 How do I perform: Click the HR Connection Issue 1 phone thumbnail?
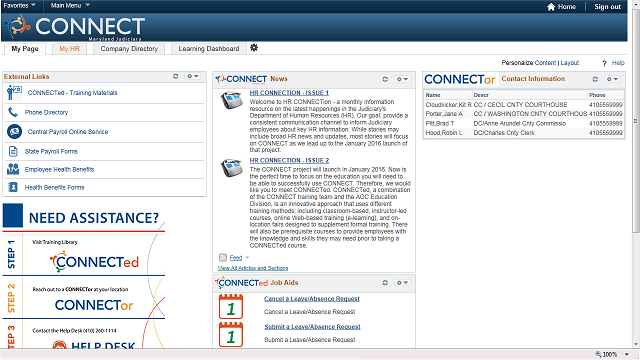click(231, 100)
